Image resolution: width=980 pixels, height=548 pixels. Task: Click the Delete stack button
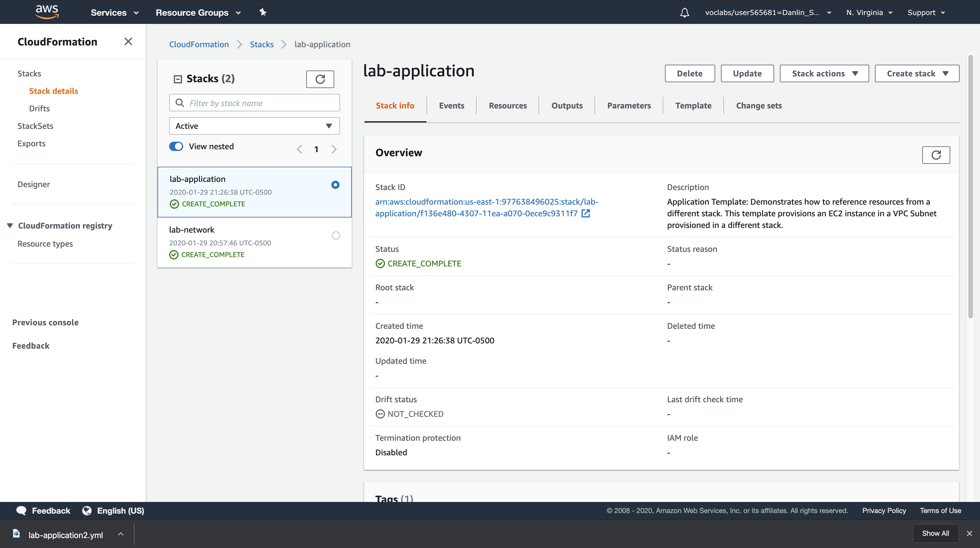pos(689,73)
